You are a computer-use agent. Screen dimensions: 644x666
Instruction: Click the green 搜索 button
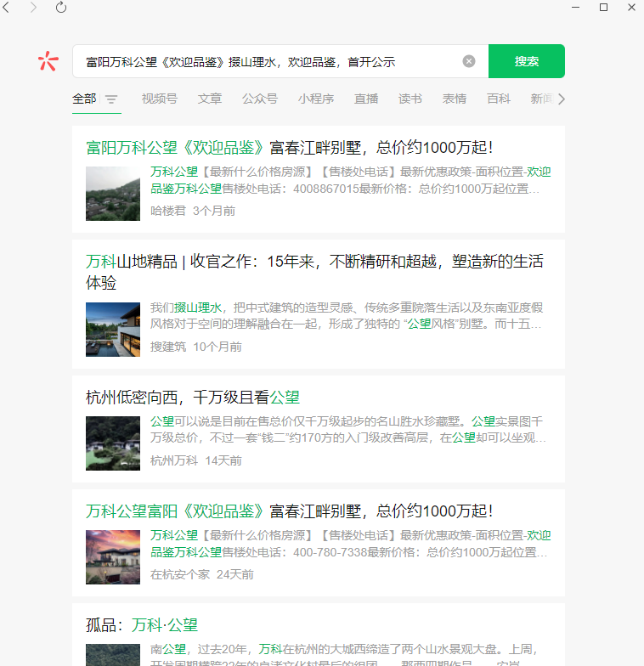click(527, 61)
